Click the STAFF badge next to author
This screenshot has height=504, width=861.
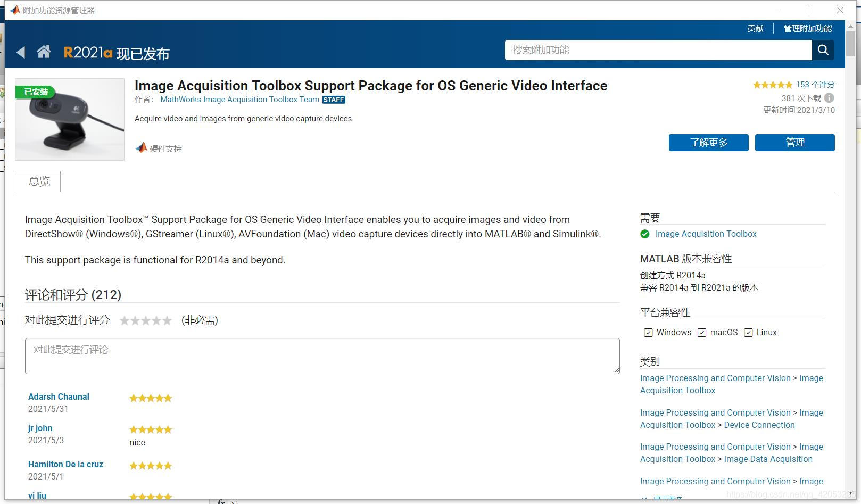click(334, 100)
